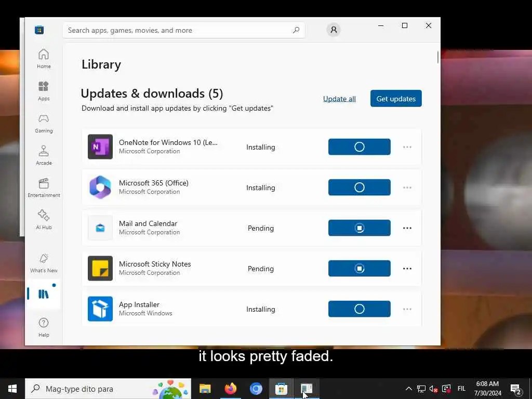Open File Explorer from the taskbar
Viewport: 532px width, 399px height.
pyautogui.click(x=205, y=389)
